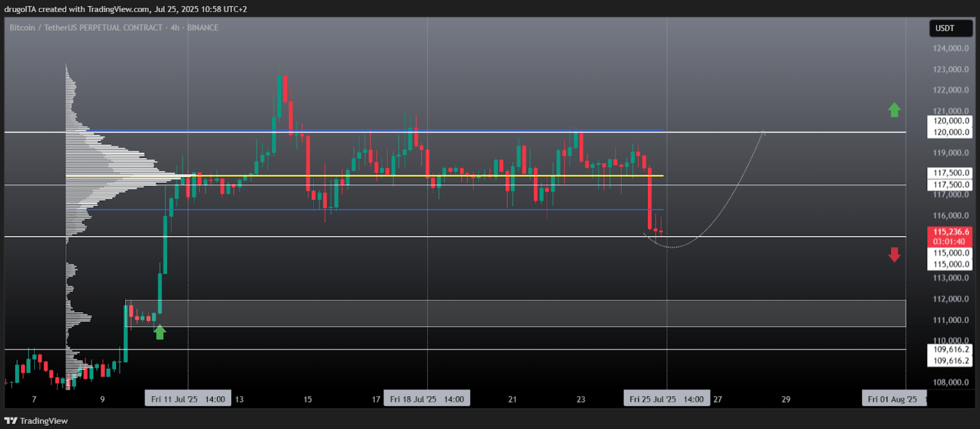Click day 15 on the time axis
Image resolution: width=980 pixels, height=429 pixels.
click(x=308, y=400)
